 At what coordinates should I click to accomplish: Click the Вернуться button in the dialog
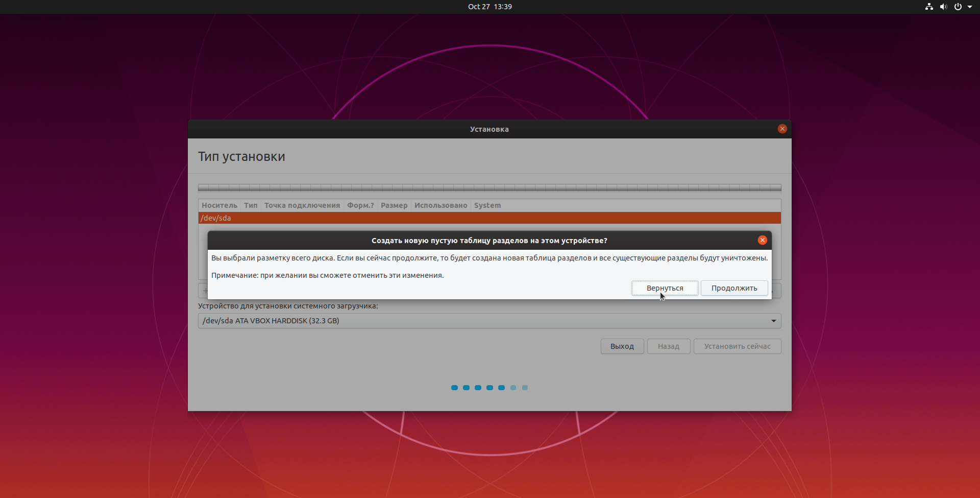click(665, 288)
